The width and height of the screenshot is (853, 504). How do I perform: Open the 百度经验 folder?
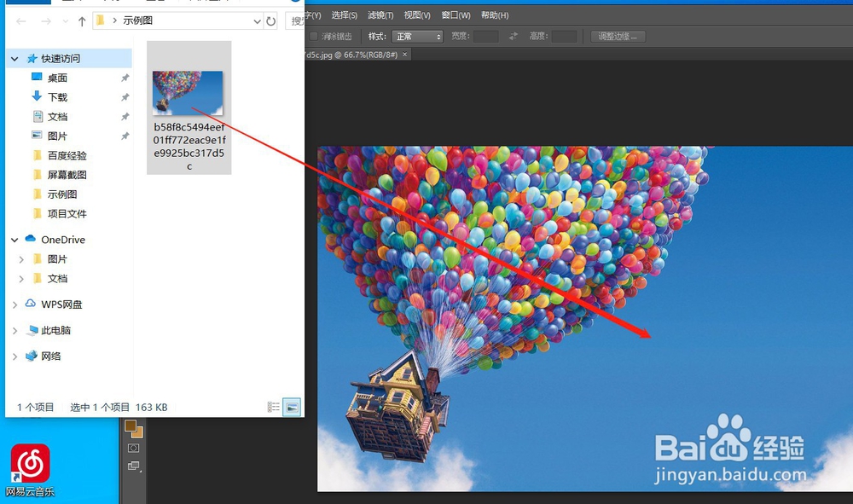pos(67,155)
